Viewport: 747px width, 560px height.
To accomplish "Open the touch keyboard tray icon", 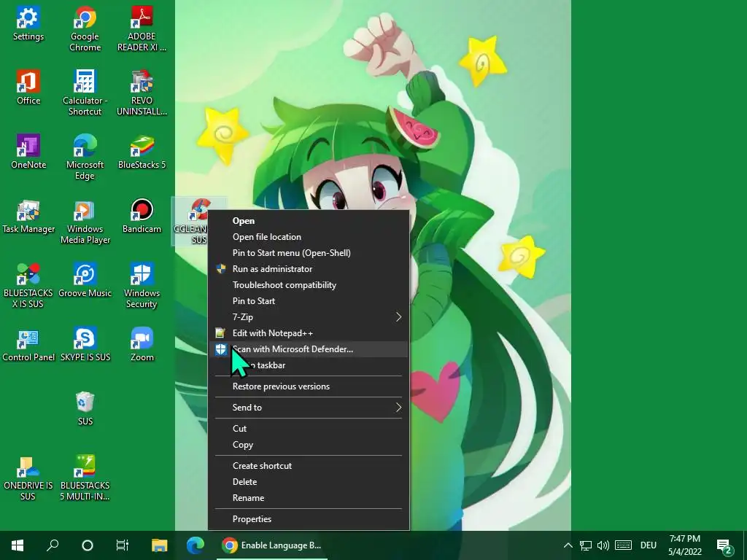I will 623,545.
